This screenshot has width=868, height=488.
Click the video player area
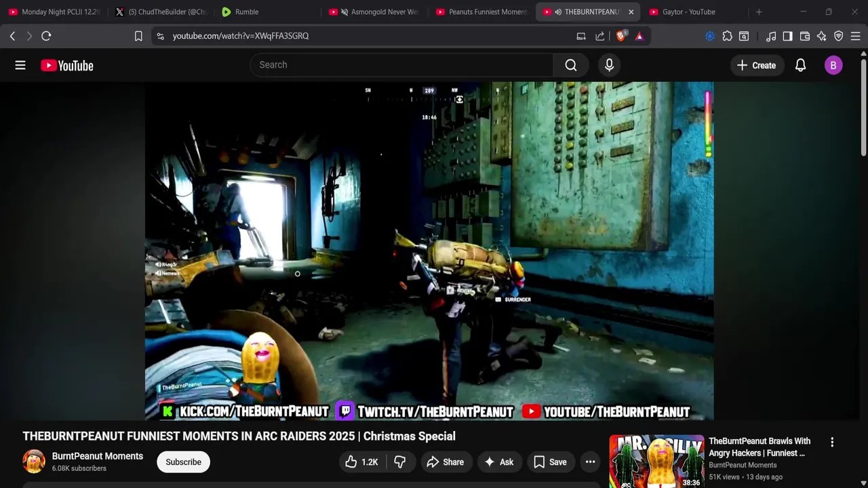(x=429, y=251)
